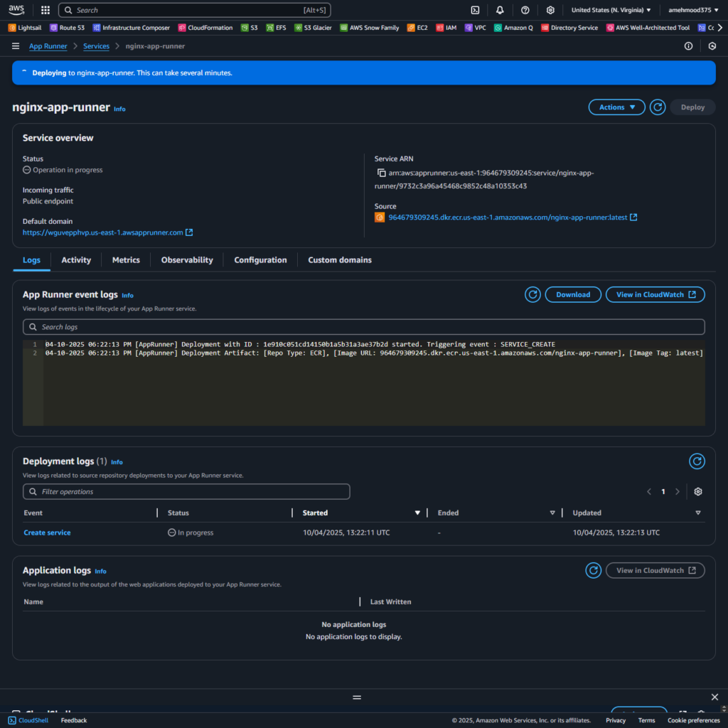The height and width of the screenshot is (728, 728).
Task: Focus the AWS top search box
Action: [x=195, y=10]
